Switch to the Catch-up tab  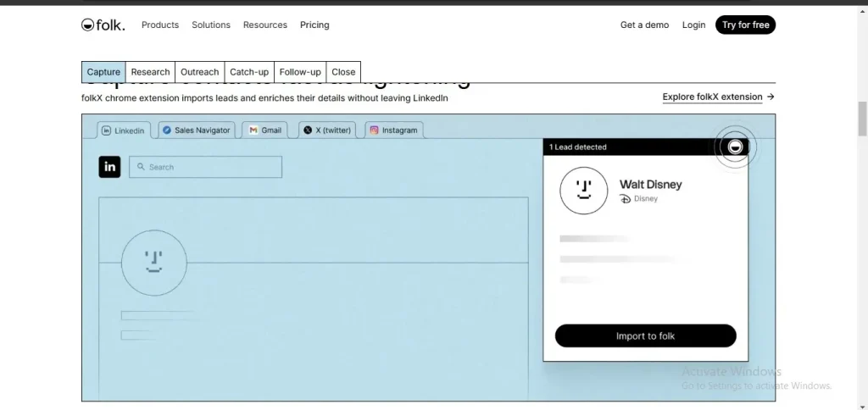pyautogui.click(x=249, y=72)
